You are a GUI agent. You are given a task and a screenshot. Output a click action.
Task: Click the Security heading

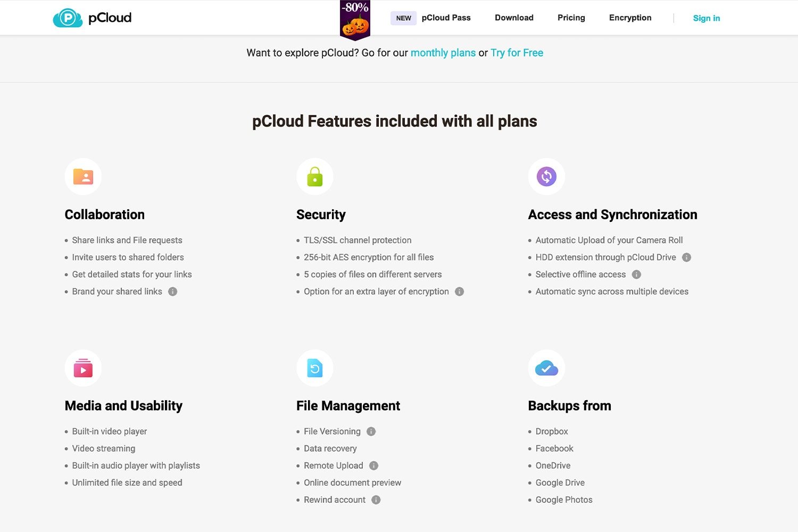point(321,214)
